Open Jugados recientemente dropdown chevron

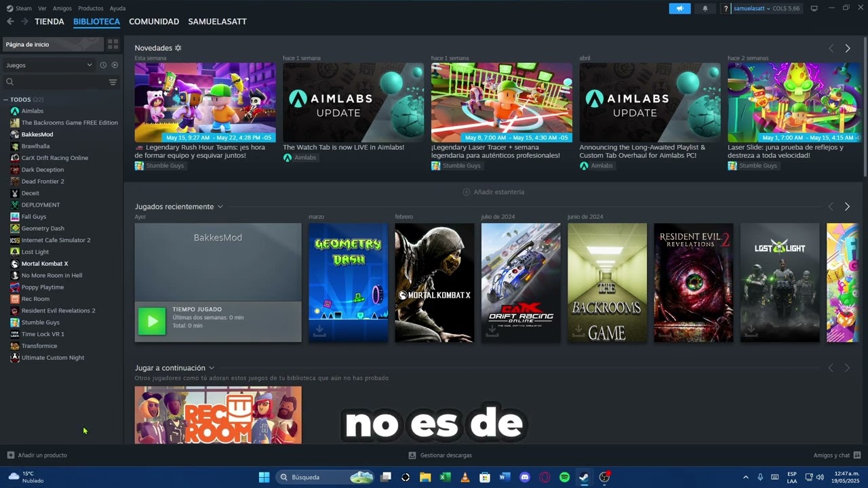(220, 207)
